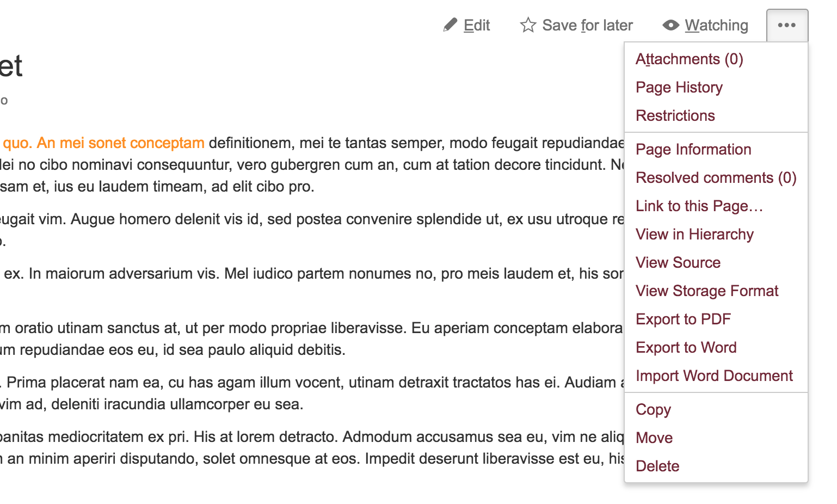Viewport: 837px width, 504px height.
Task: Open View Source
Action: pos(678,262)
